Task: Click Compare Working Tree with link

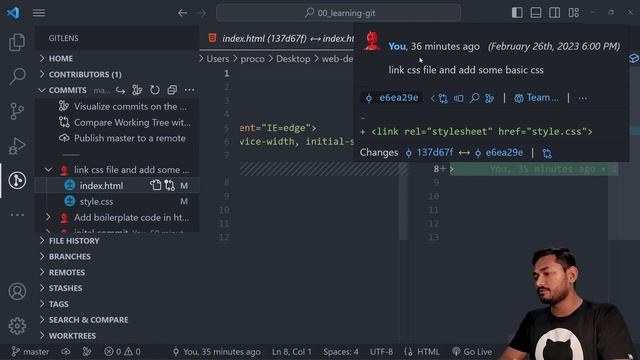Action: (x=132, y=122)
